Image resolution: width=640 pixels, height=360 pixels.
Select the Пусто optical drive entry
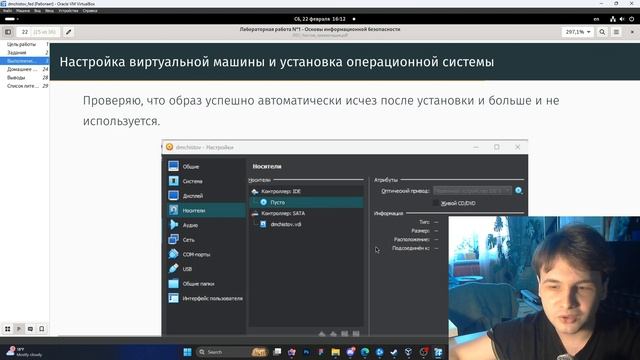point(306,202)
